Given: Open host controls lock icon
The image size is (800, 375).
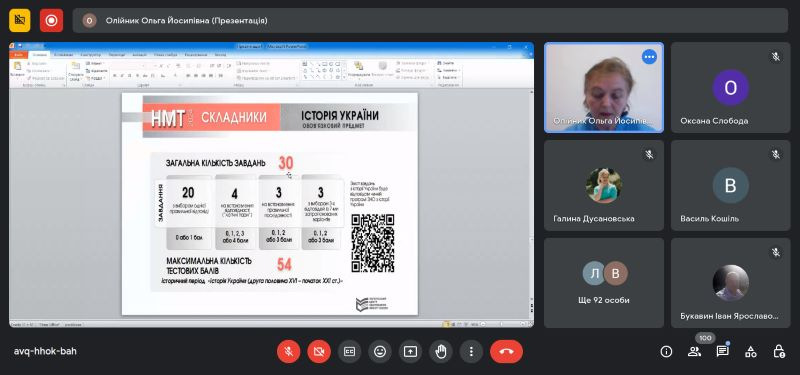Looking at the screenshot, I should click(779, 352).
